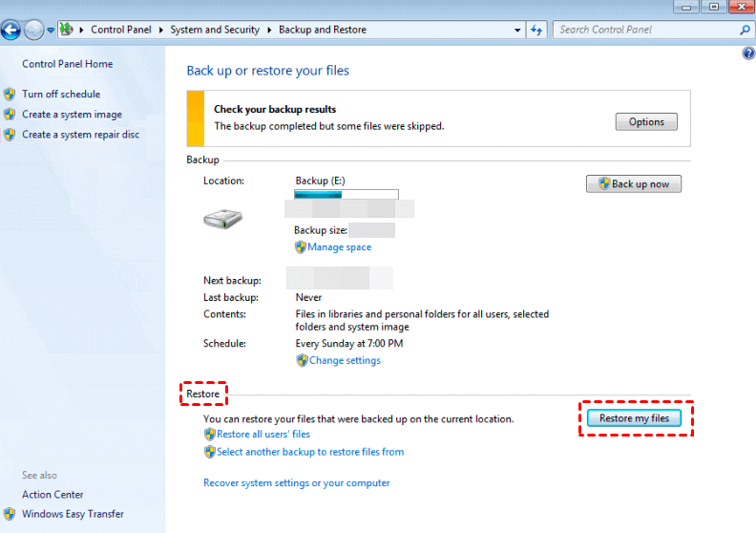The image size is (756, 533).
Task: Click the Control Panel icon in address bar
Action: (67, 30)
